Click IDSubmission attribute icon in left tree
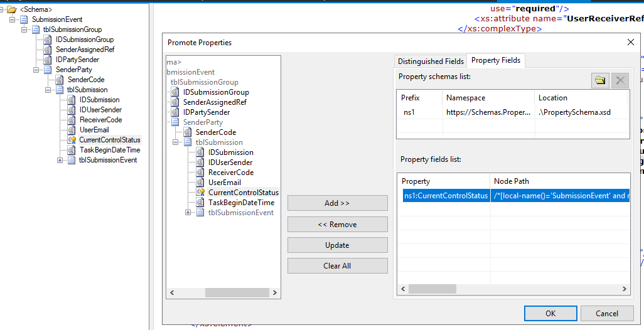The image size is (644, 330). pos(72,100)
